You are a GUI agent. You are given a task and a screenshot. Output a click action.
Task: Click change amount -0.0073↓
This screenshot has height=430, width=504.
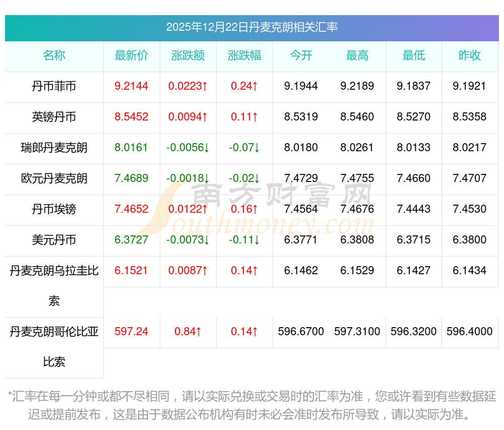(x=188, y=240)
